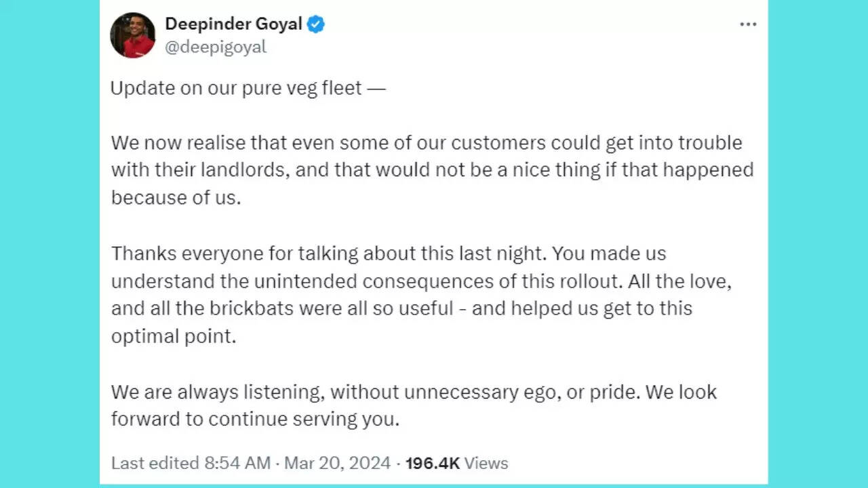View edit history via Last edited
868x488 pixels.
click(155, 463)
